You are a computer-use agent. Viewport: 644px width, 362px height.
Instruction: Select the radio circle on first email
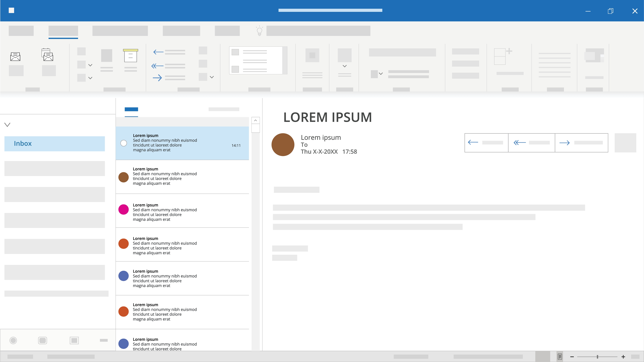pos(123,143)
